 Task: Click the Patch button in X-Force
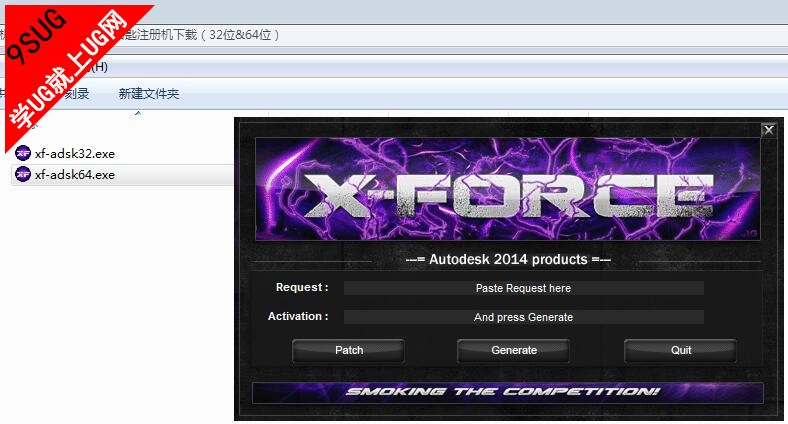348,351
